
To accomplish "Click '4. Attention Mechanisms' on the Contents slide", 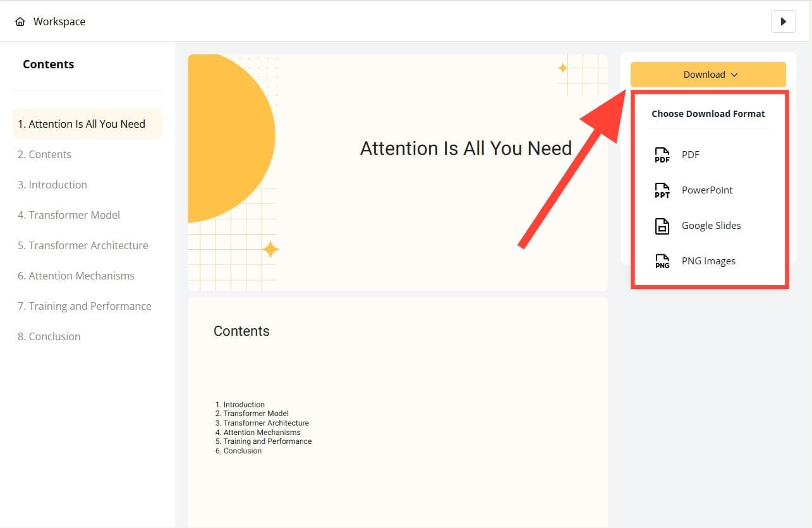I will point(258,433).
